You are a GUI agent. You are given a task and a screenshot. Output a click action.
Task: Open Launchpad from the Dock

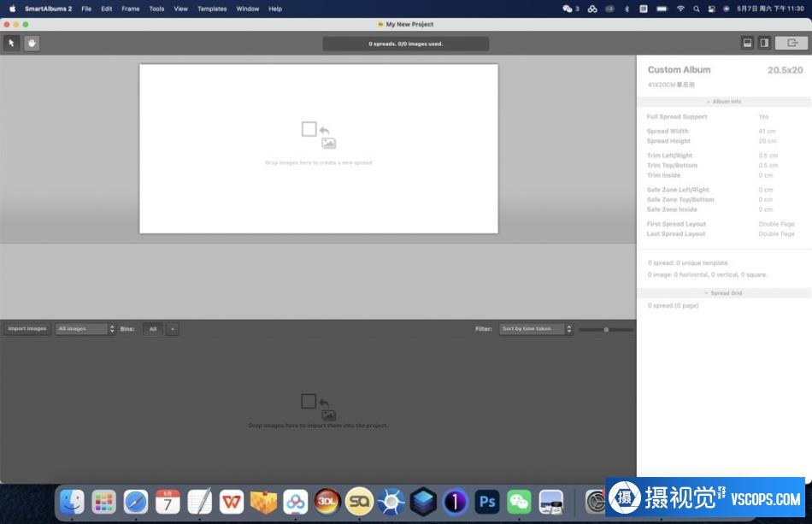coord(104,501)
